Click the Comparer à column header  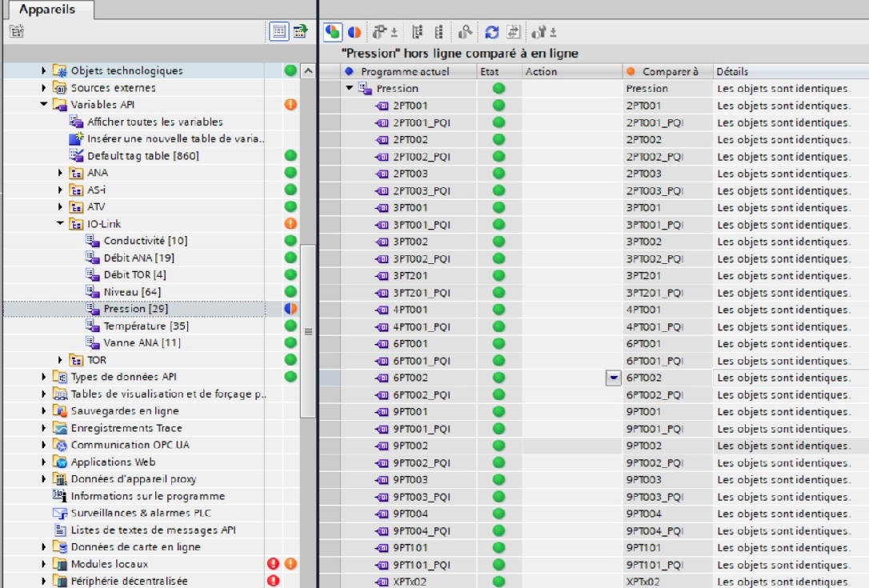click(x=669, y=72)
